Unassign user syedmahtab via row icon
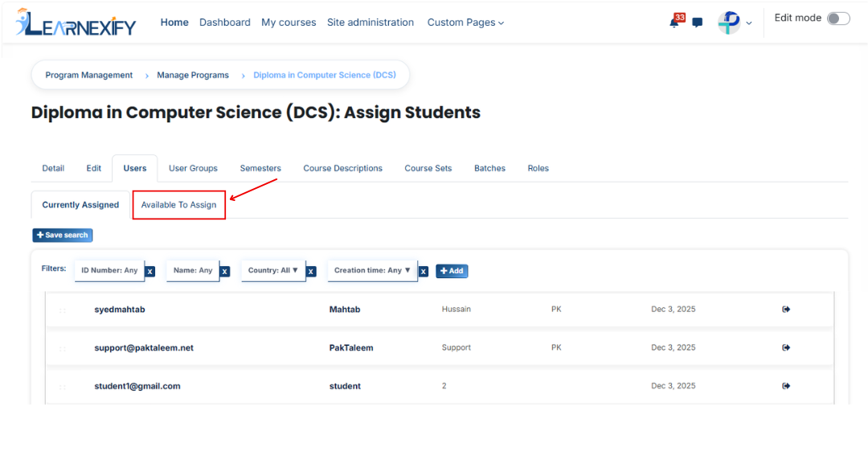The image size is (868, 455). [x=786, y=309]
